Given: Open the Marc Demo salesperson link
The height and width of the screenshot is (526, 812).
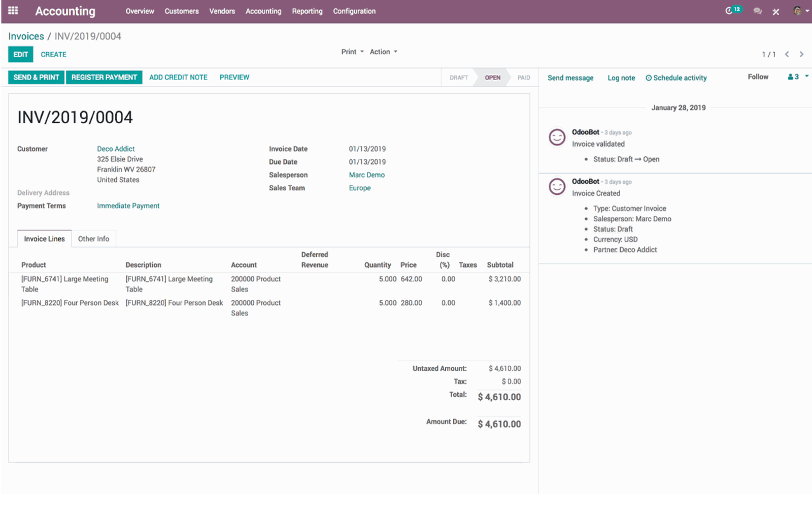Looking at the screenshot, I should (366, 174).
